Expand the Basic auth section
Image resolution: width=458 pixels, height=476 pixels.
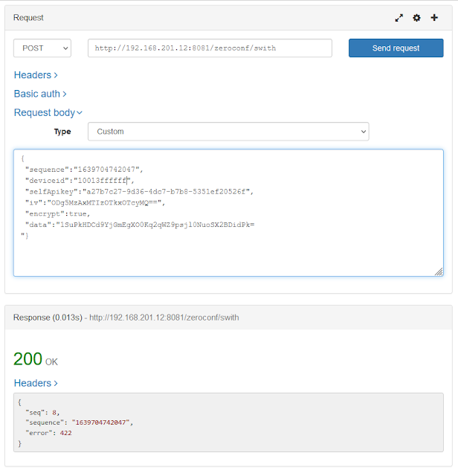click(x=40, y=94)
